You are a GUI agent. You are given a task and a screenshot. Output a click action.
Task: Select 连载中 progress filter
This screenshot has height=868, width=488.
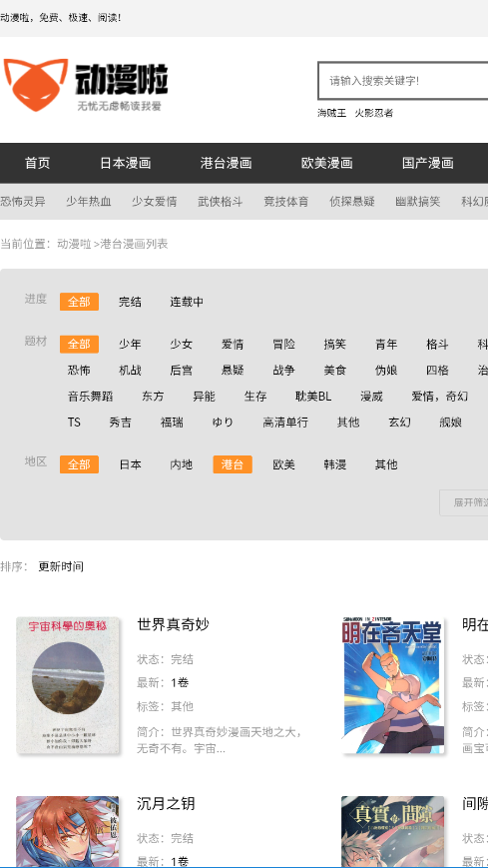tap(187, 302)
